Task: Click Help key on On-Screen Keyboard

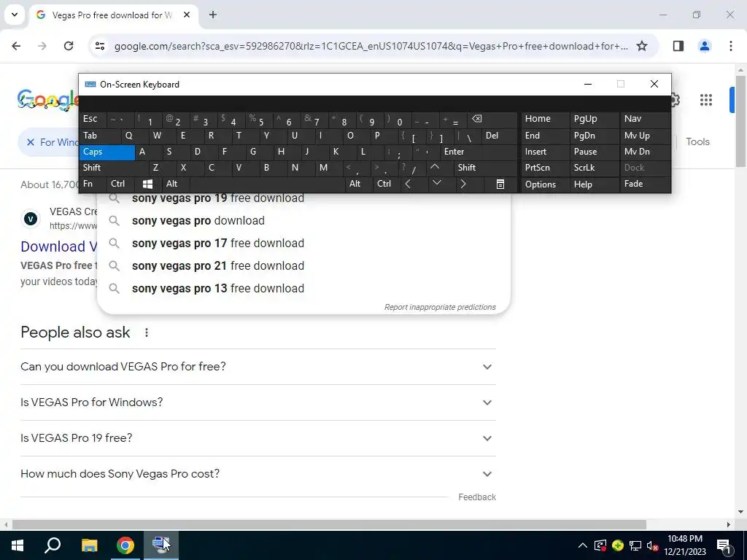Action: click(594, 184)
